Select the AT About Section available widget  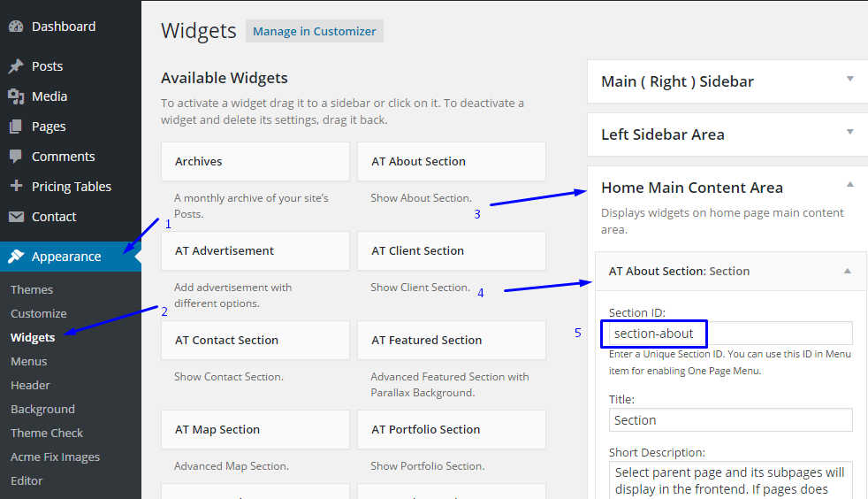click(451, 161)
